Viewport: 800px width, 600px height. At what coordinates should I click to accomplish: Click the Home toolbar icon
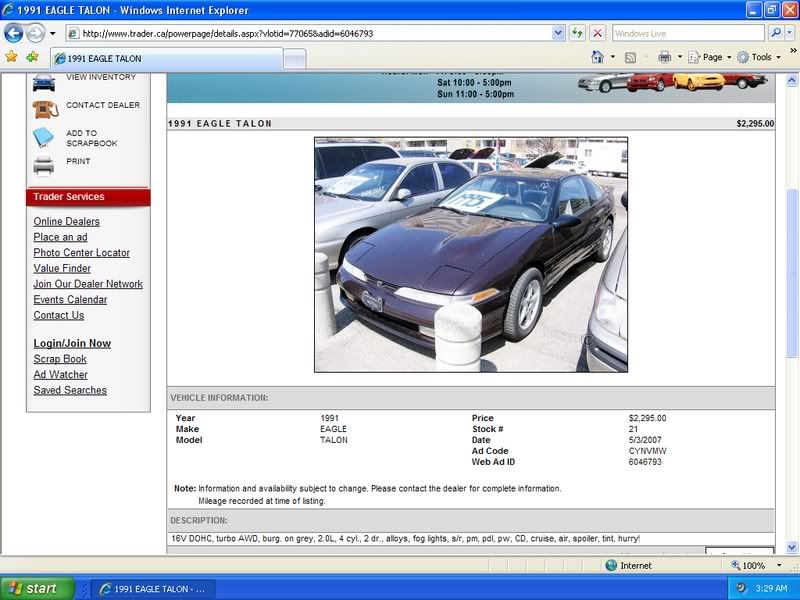[x=597, y=57]
